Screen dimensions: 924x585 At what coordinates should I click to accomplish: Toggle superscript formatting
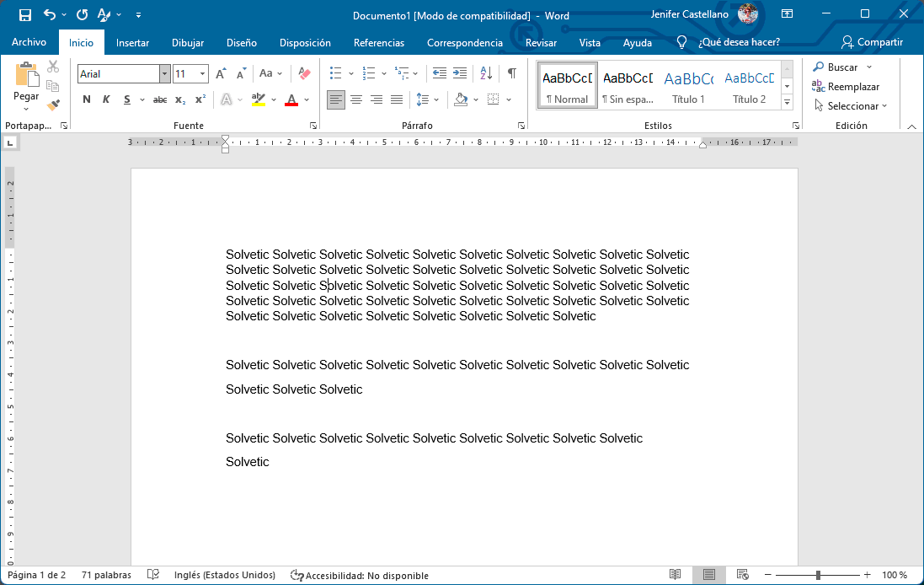pos(200,99)
